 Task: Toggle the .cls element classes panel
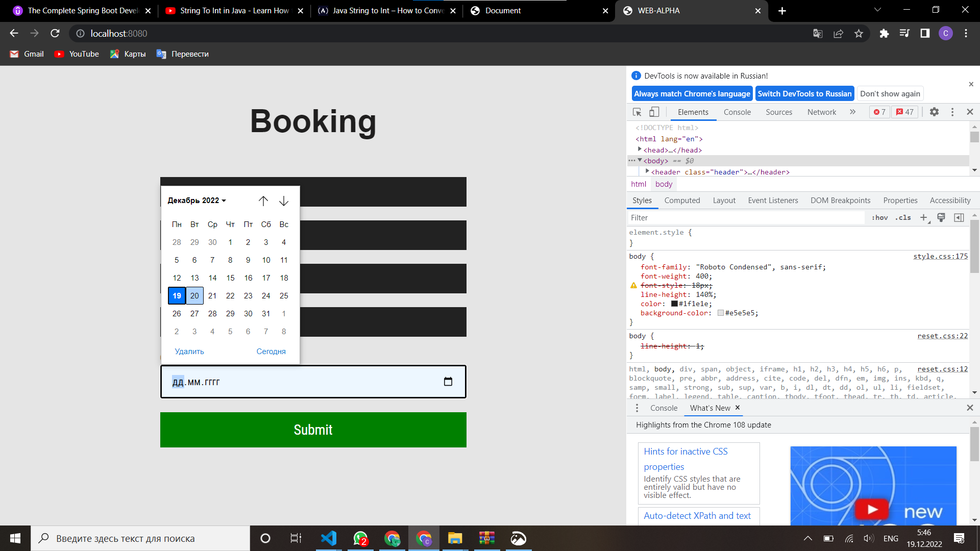903,218
